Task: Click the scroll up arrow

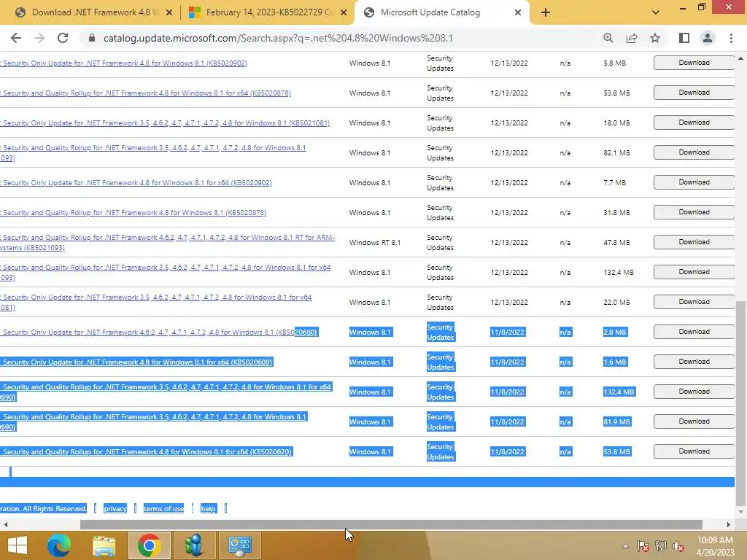Action: [740, 58]
